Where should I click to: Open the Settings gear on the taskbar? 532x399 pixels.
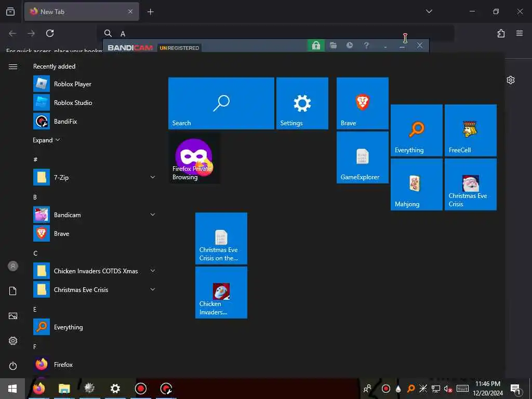(115, 389)
